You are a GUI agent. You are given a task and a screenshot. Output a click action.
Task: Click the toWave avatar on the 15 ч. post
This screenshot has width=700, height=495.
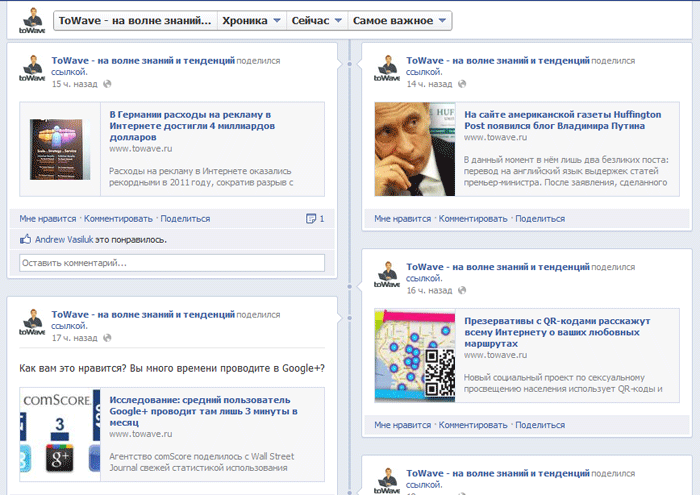32,68
